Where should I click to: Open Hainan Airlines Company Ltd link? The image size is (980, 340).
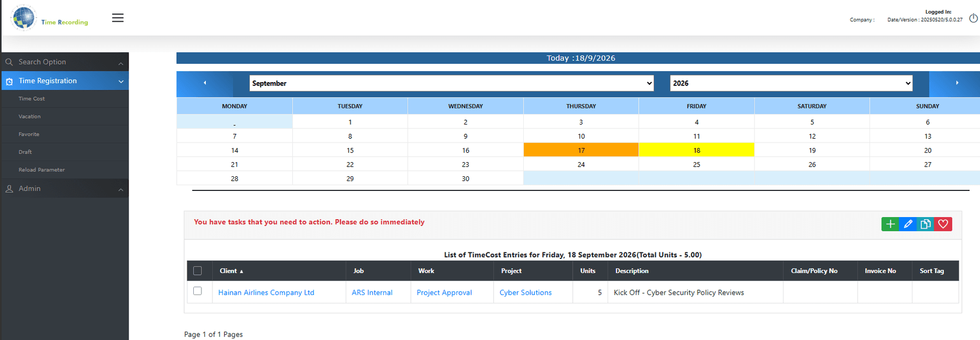point(266,293)
